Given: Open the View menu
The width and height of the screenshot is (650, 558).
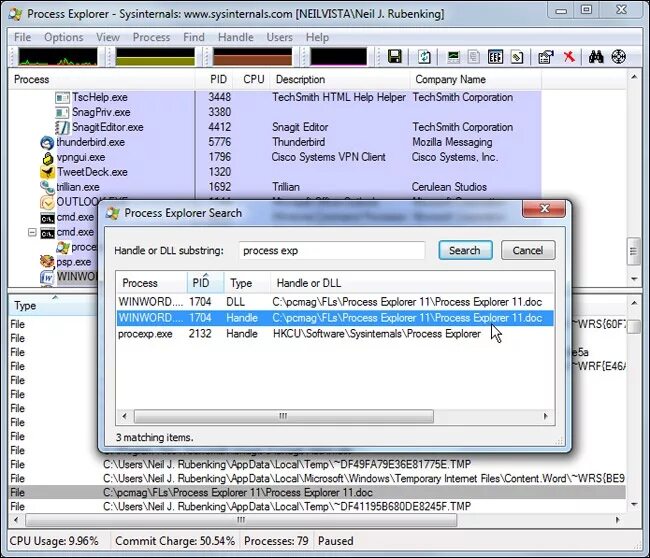Looking at the screenshot, I should [x=108, y=37].
